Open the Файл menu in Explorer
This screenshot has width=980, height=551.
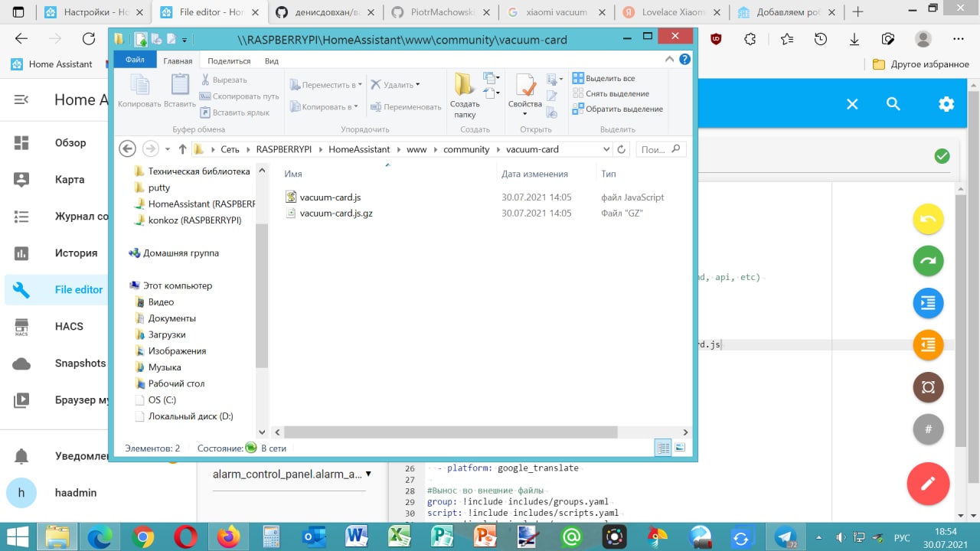coord(135,60)
